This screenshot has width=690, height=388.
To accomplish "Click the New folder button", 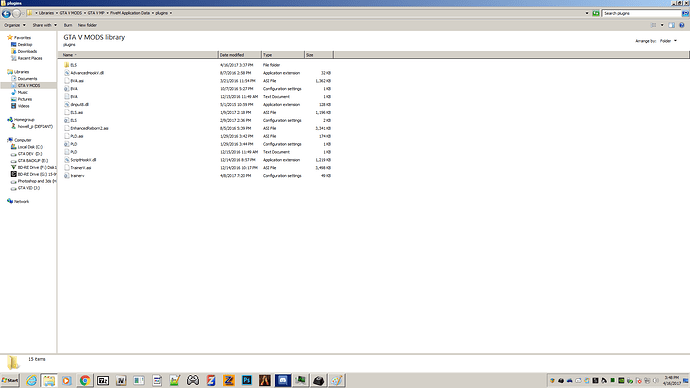I will click(x=87, y=25).
